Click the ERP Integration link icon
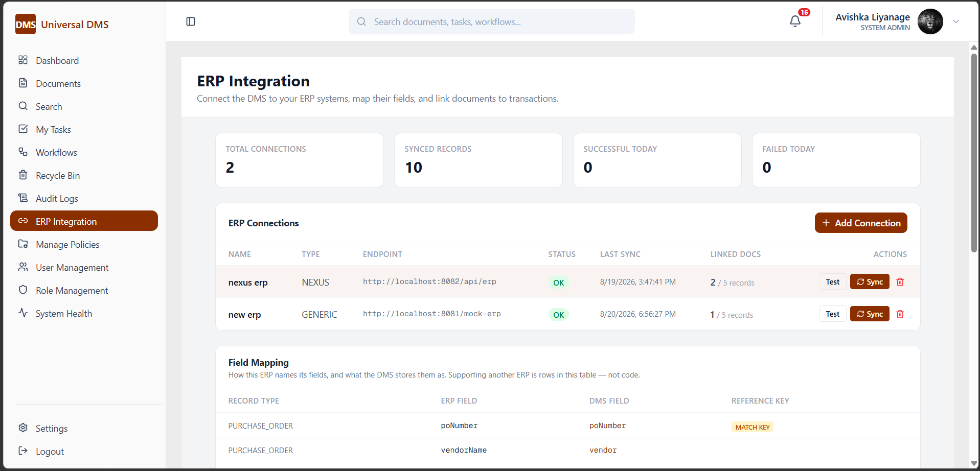Image resolution: width=980 pixels, height=471 pixels. click(x=23, y=221)
